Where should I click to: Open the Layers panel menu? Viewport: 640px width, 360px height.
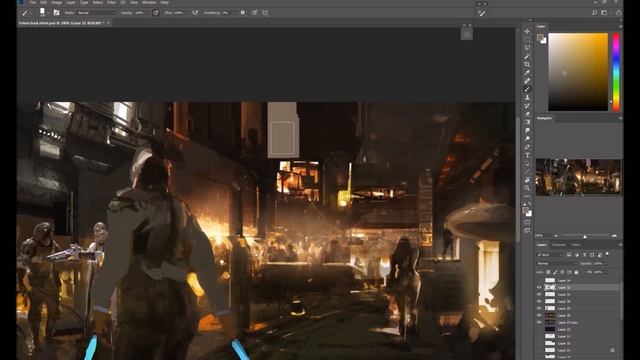[620, 245]
